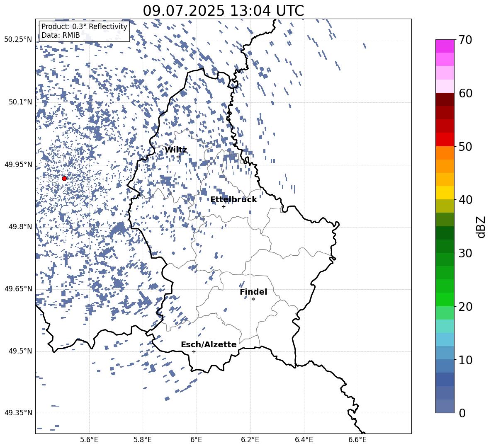Click the colorbar tick label 40

point(466,200)
